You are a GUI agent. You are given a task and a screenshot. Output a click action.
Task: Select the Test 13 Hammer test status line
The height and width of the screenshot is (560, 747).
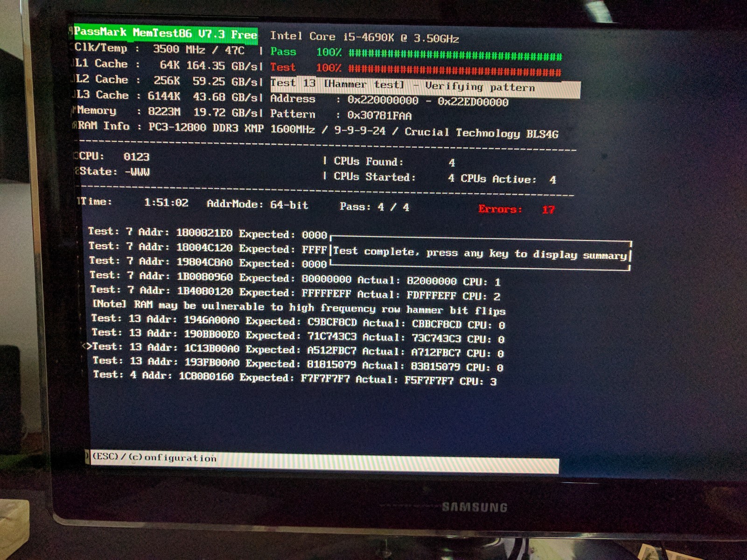[x=425, y=86]
